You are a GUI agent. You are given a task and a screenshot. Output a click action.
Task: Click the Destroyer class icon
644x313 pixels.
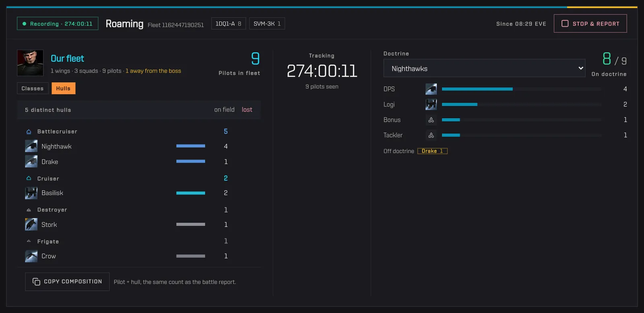point(29,210)
